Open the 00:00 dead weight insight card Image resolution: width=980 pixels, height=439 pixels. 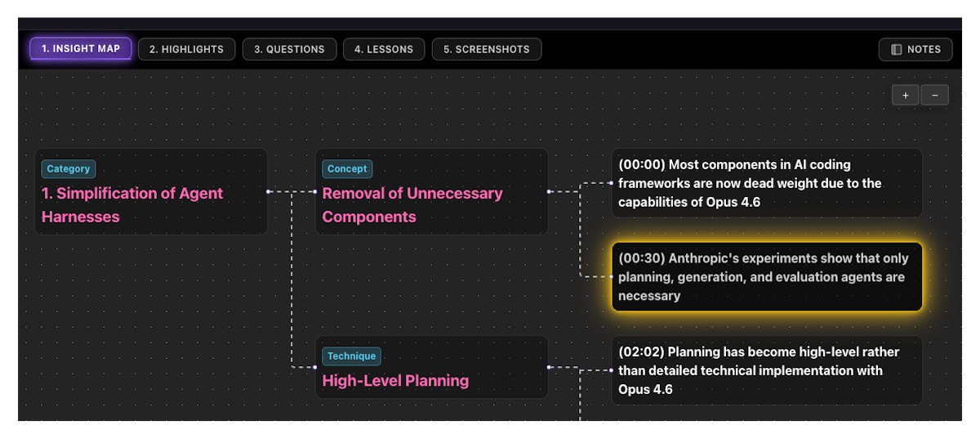pyautogui.click(x=766, y=183)
